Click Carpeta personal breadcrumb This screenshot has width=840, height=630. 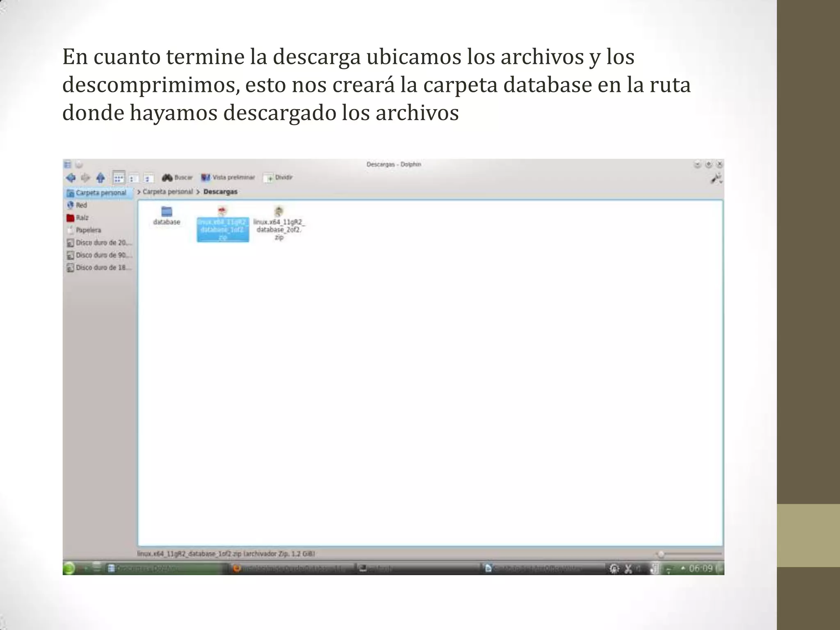(167, 192)
